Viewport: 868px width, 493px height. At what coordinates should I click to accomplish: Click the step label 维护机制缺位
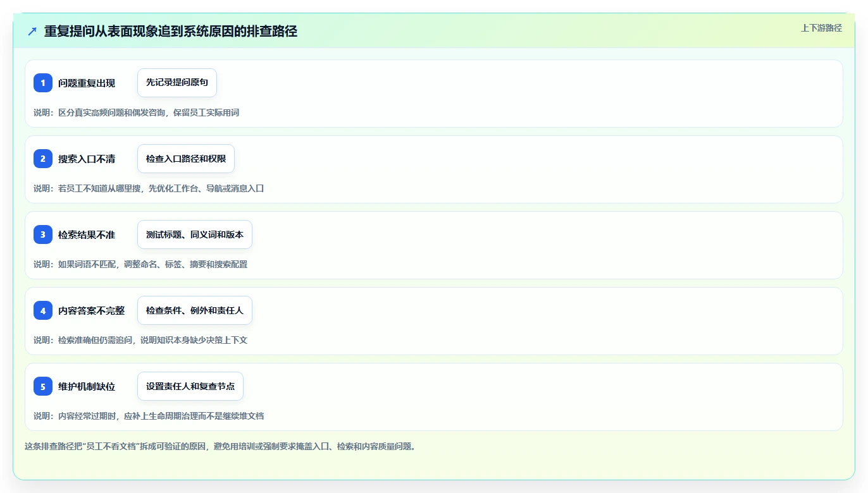point(87,386)
